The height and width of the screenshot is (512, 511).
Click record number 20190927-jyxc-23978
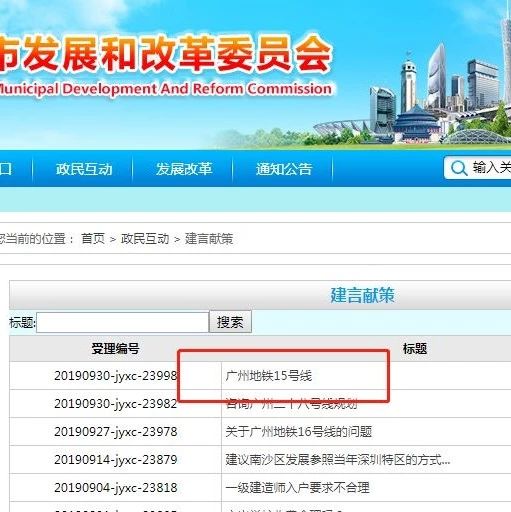pyautogui.click(x=116, y=432)
